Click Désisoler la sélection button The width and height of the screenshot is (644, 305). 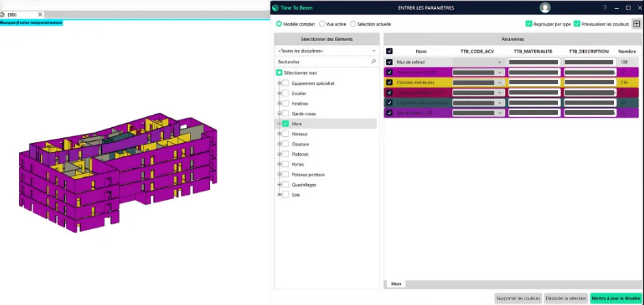[x=566, y=298]
